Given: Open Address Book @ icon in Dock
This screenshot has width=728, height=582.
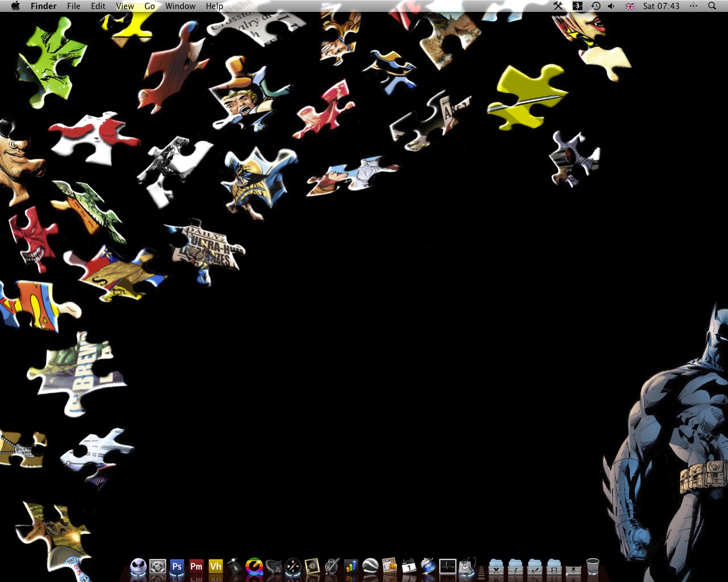Looking at the screenshot, I should (x=312, y=566).
